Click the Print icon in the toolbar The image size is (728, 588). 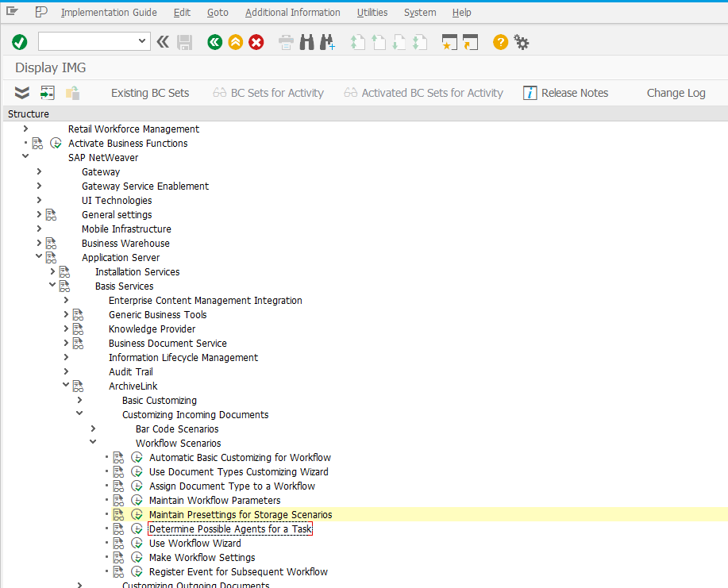pos(286,42)
